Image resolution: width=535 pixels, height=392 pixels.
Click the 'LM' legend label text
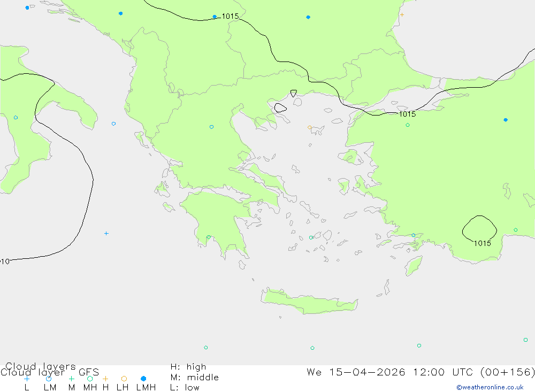[x=50, y=388]
